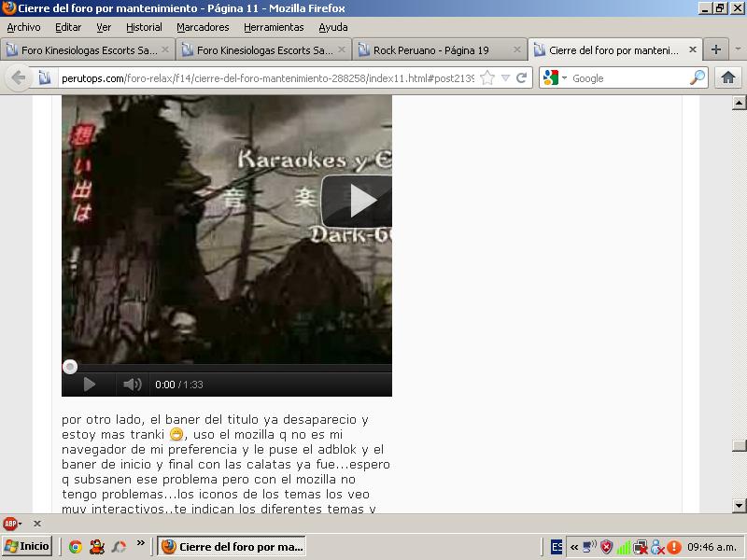Click the vertical scrollbar thumb
The height and width of the screenshot is (560, 747).
pyautogui.click(x=739, y=445)
